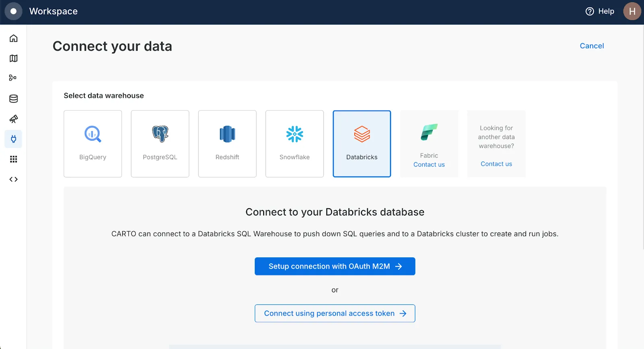Viewport: 644px width, 349px height.
Task: Click Setup connection with OAuth M2M
Action: (335, 266)
